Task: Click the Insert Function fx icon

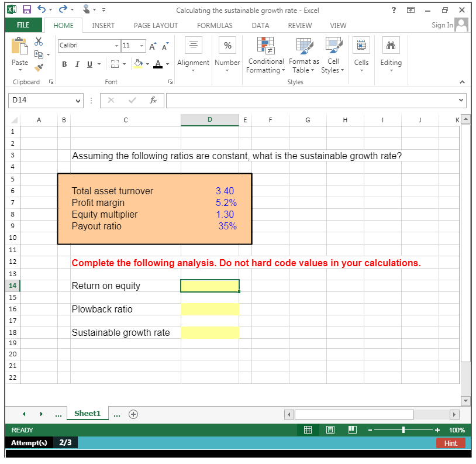Action: [153, 101]
